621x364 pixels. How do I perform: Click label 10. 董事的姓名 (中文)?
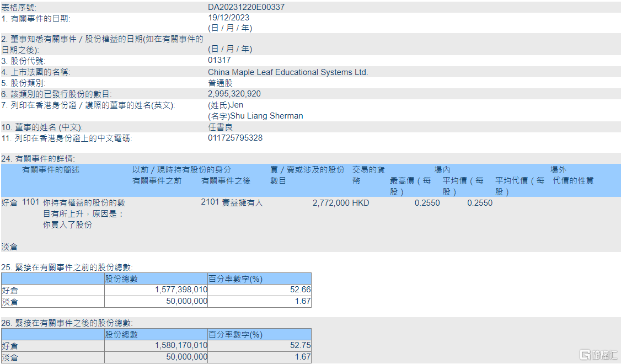pos(42,127)
